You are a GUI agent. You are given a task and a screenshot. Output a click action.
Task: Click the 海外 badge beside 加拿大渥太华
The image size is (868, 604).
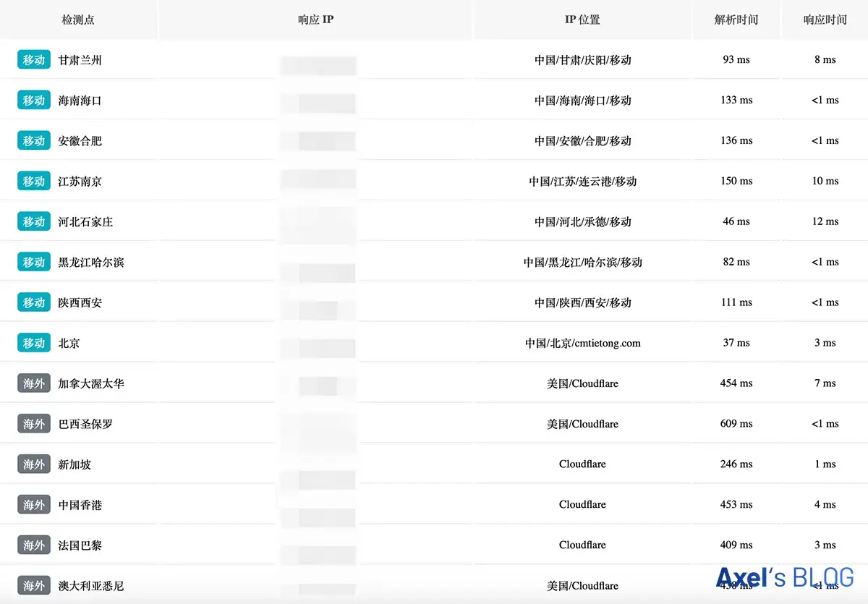coord(34,384)
